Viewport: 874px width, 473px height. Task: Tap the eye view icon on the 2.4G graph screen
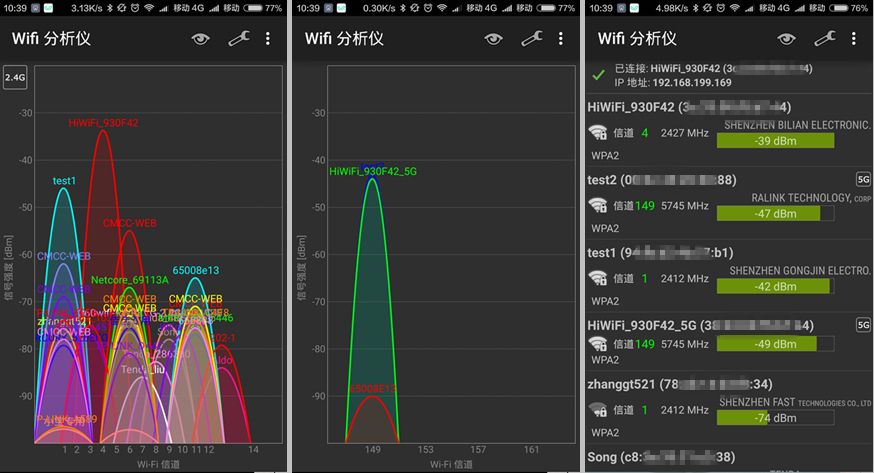click(201, 39)
